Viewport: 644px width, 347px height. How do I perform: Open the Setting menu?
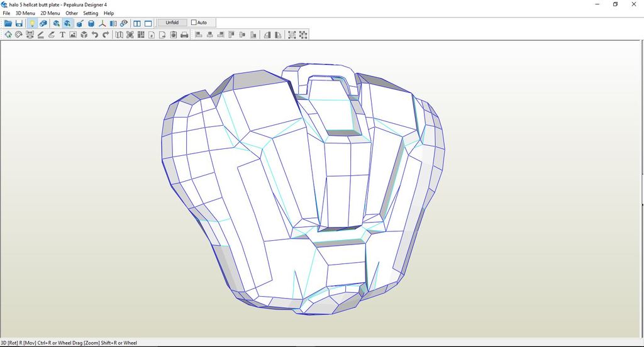pos(91,13)
